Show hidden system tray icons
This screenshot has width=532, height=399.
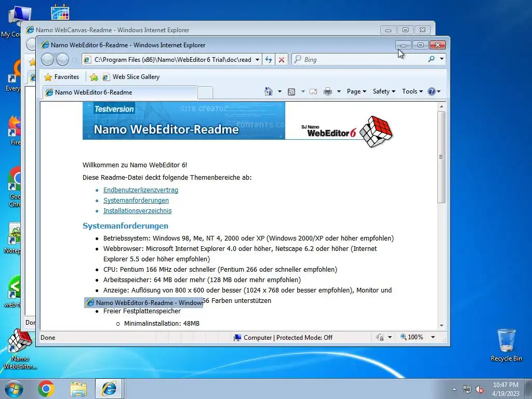(x=454, y=390)
